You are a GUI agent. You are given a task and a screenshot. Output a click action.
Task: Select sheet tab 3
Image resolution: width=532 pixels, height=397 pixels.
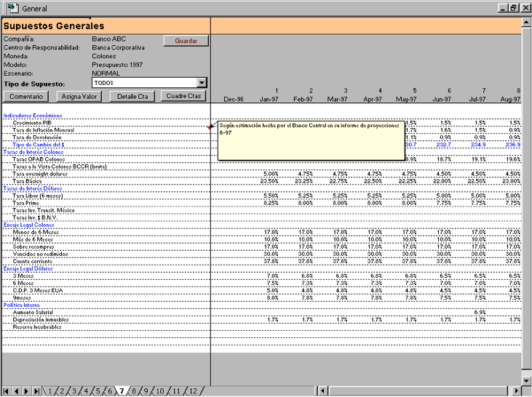tap(74, 391)
